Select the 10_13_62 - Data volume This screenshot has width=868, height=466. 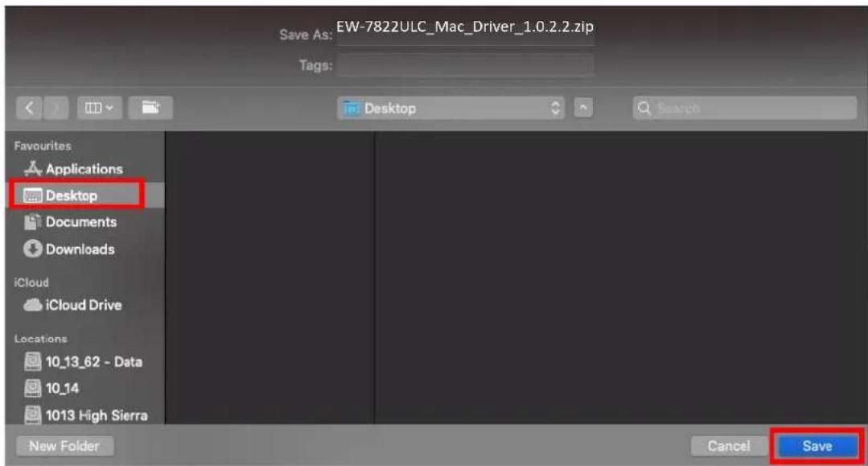click(x=83, y=362)
